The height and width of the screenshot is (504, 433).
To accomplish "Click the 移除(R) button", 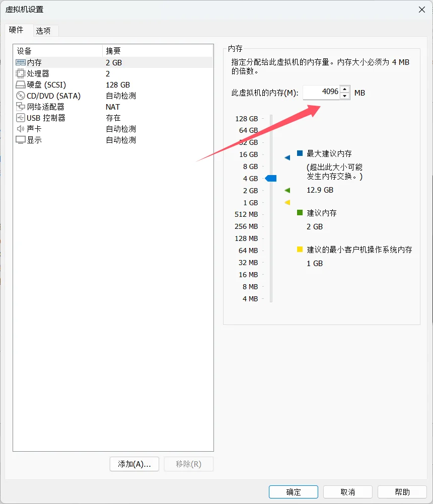I will 188,464.
